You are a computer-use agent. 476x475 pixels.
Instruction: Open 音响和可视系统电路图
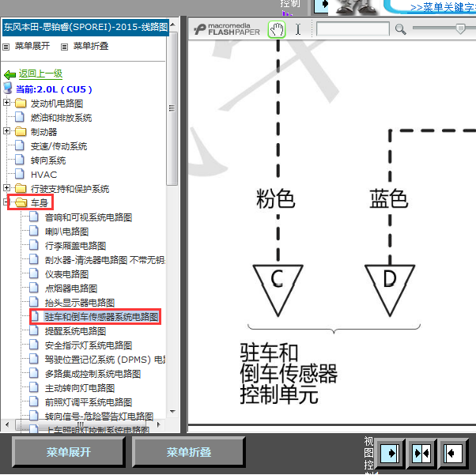(x=89, y=217)
